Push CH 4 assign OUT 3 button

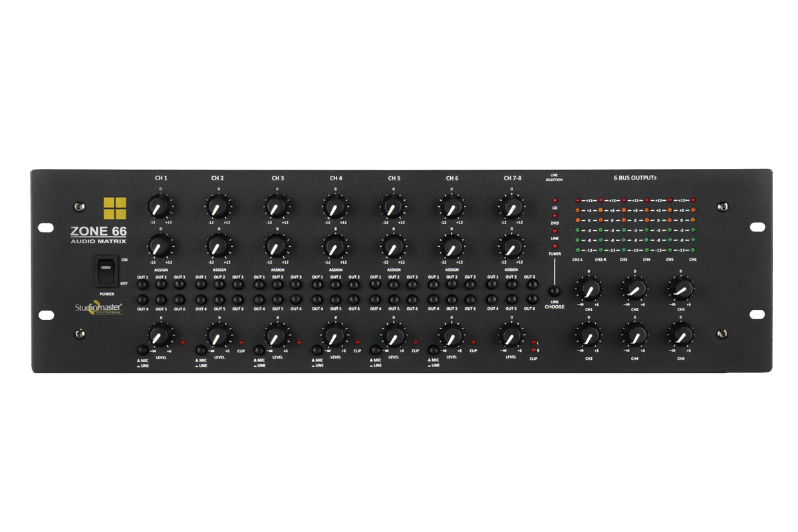pyautogui.click(x=354, y=285)
